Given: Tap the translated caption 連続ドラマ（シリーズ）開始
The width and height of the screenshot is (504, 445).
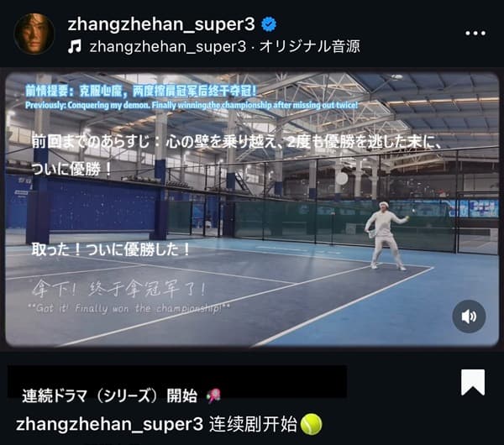Looking at the screenshot, I should pos(109,395).
